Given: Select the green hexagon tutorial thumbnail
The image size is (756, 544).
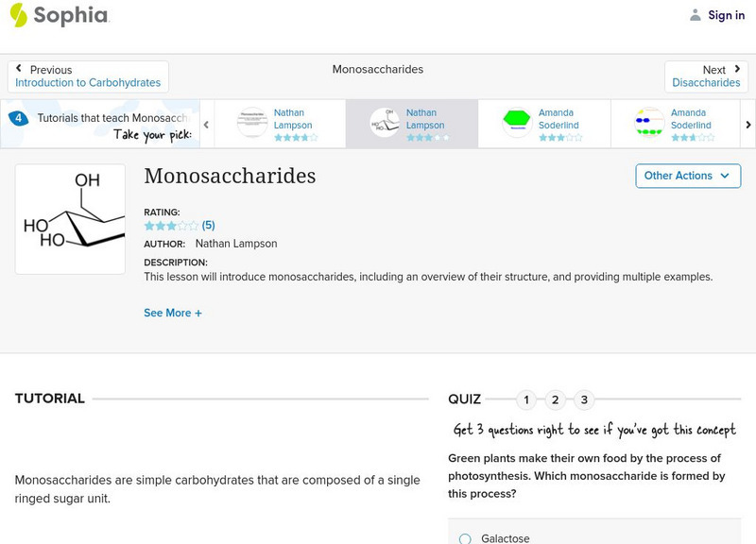Looking at the screenshot, I should [x=516, y=119].
